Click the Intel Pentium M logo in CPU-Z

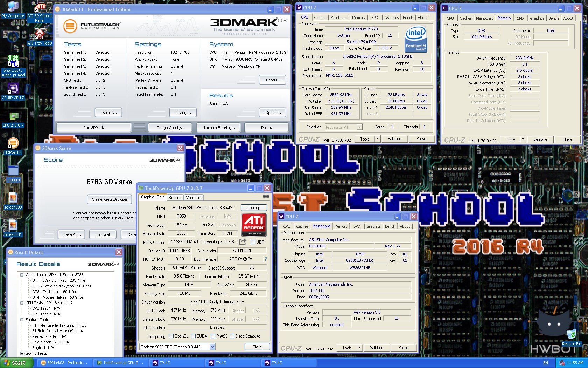point(416,39)
